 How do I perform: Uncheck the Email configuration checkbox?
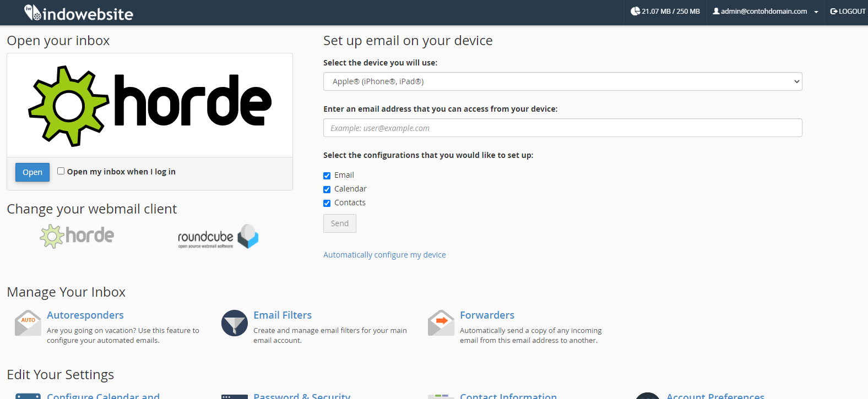click(327, 176)
